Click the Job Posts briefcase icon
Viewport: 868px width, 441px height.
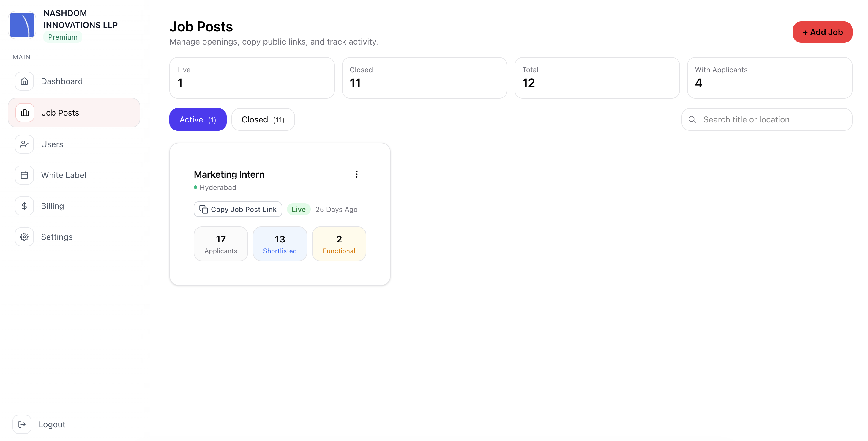(25, 113)
